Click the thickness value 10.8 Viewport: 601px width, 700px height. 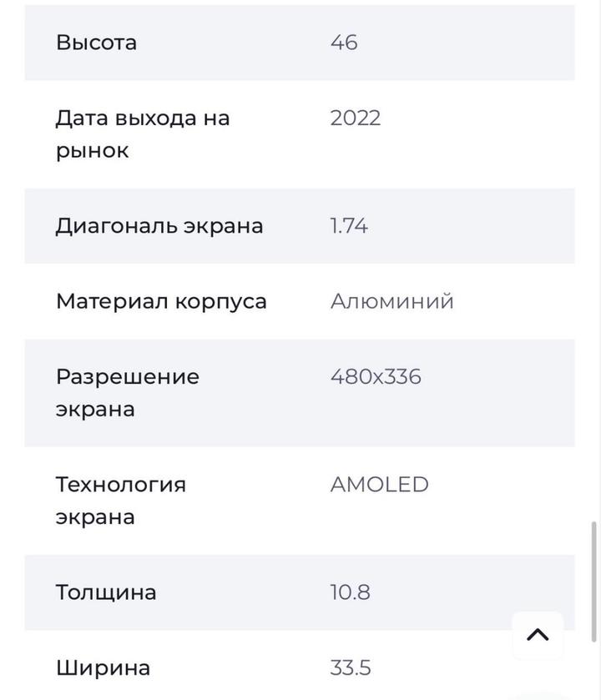click(x=351, y=592)
